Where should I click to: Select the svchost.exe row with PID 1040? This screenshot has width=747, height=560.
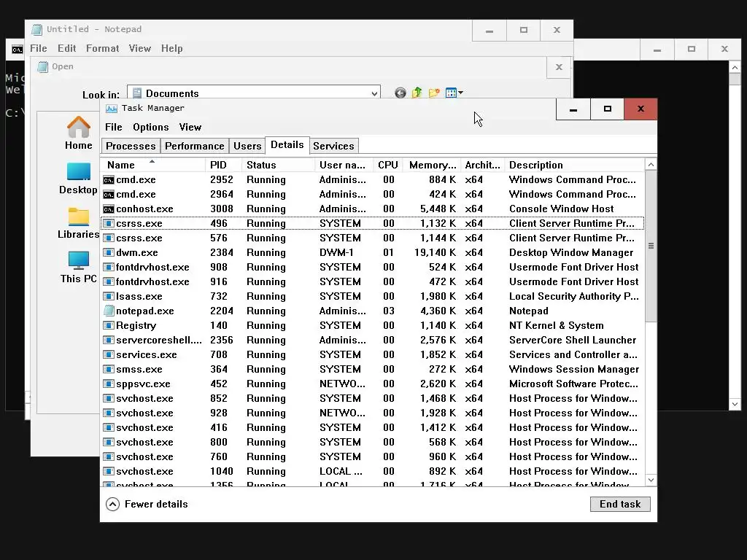coord(372,472)
